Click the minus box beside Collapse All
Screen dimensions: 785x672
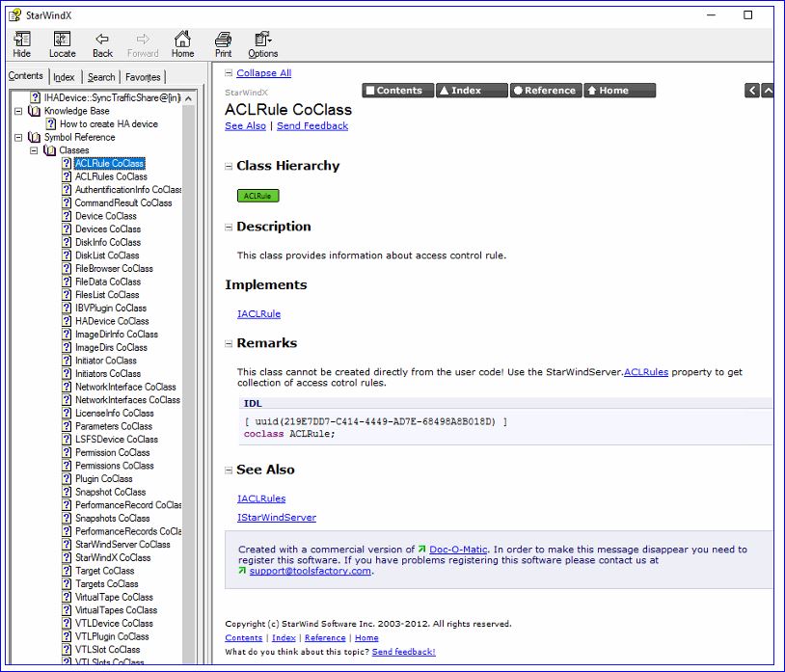tap(229, 73)
